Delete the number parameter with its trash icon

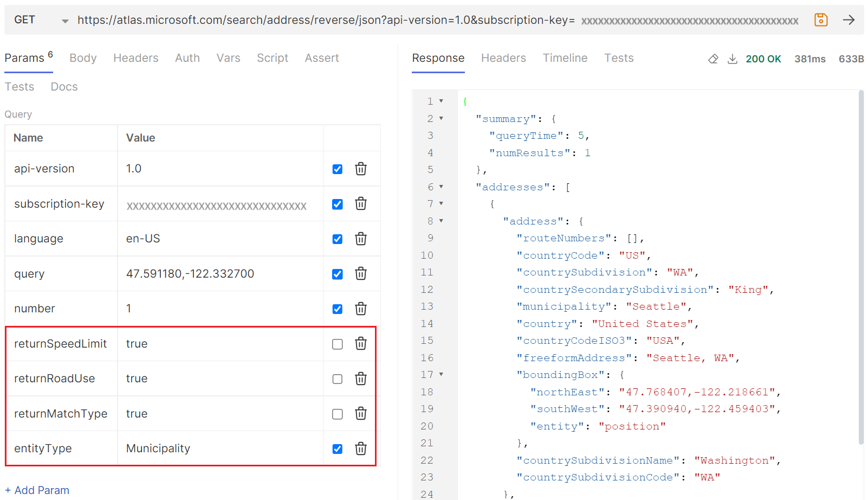361,308
